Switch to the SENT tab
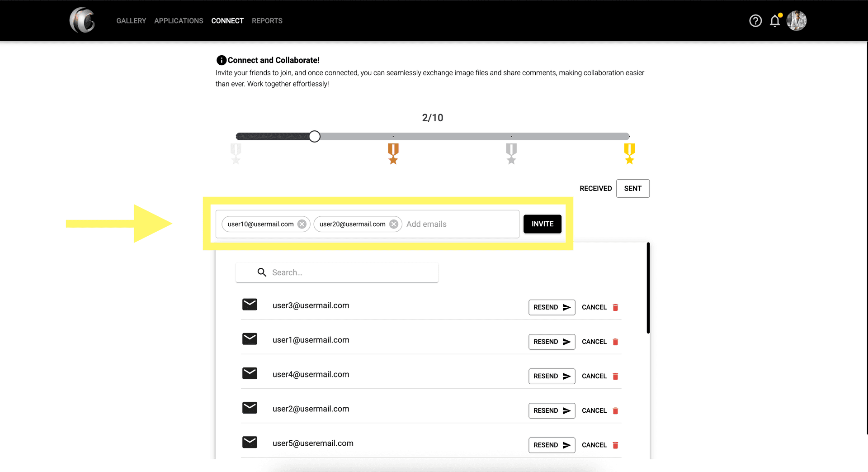 click(x=632, y=188)
